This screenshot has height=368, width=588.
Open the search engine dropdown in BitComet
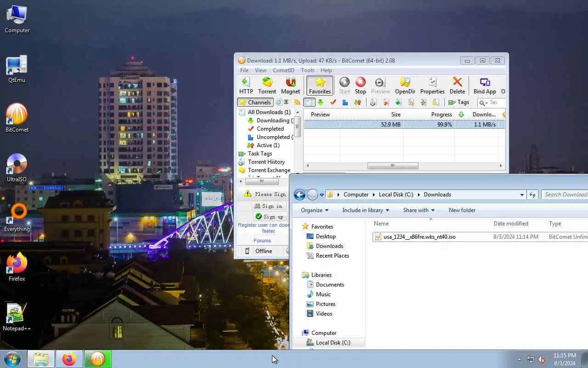coord(483,103)
